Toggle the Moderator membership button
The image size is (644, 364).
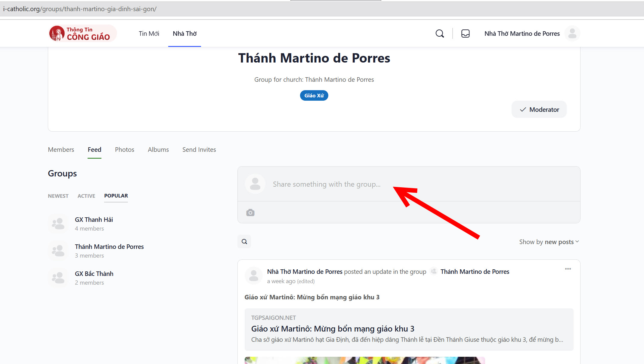(x=539, y=109)
